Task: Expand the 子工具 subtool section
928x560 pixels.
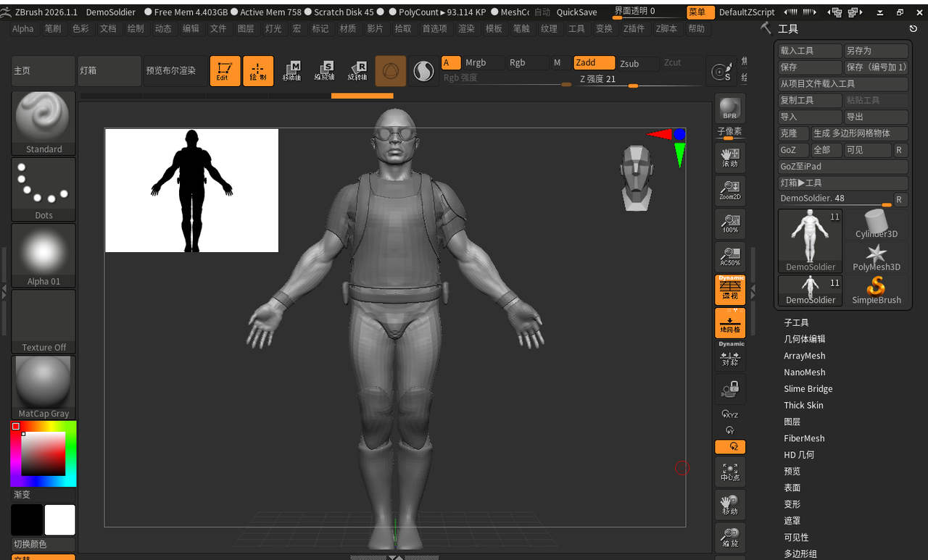Action: 796,322
